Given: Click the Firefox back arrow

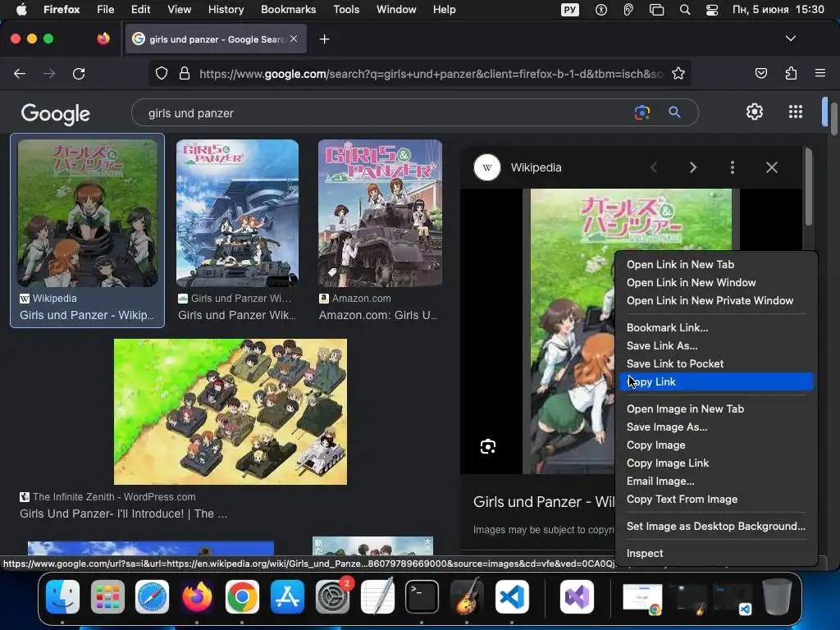Looking at the screenshot, I should click(20, 73).
